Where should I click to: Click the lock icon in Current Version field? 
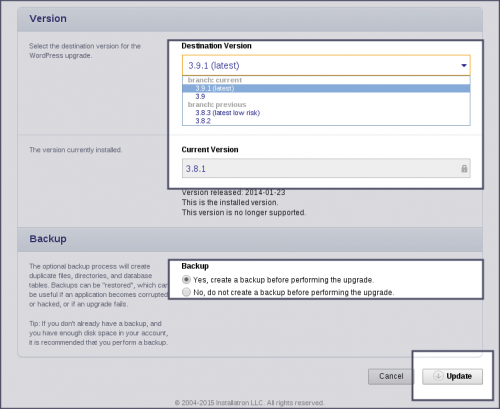pyautogui.click(x=464, y=168)
